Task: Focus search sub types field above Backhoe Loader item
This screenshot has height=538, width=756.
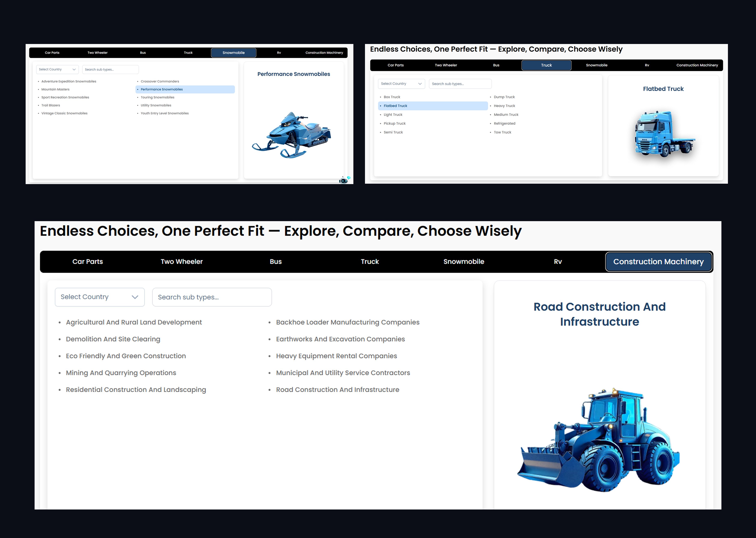Action: [x=212, y=297]
